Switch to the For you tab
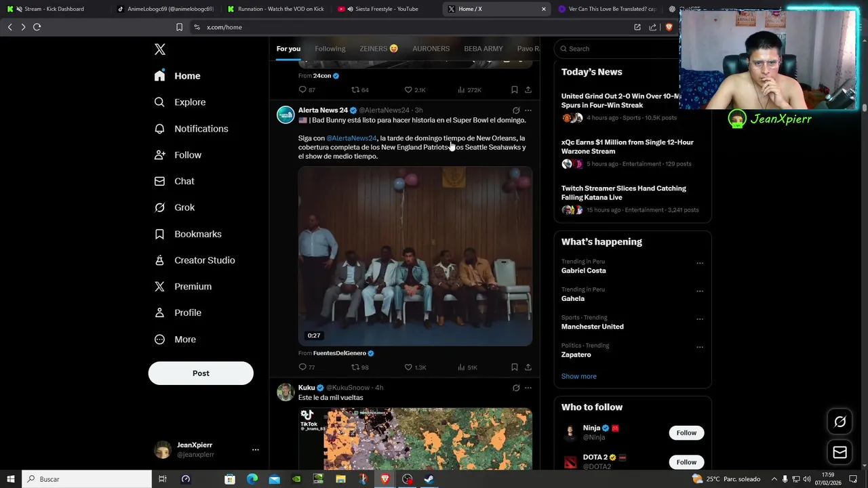Viewport: 868px width, 488px height. pyautogui.click(x=288, y=49)
